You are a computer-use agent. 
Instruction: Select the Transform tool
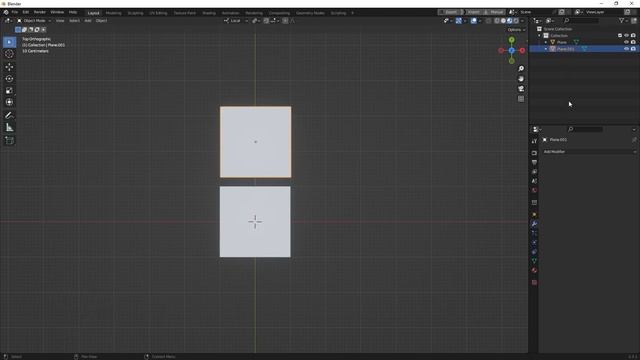click(x=9, y=102)
